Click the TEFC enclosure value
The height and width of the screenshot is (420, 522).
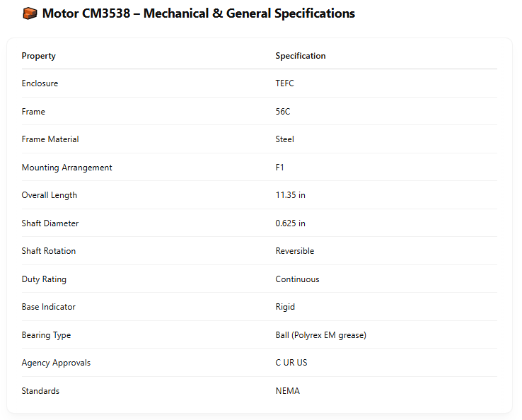pos(284,83)
